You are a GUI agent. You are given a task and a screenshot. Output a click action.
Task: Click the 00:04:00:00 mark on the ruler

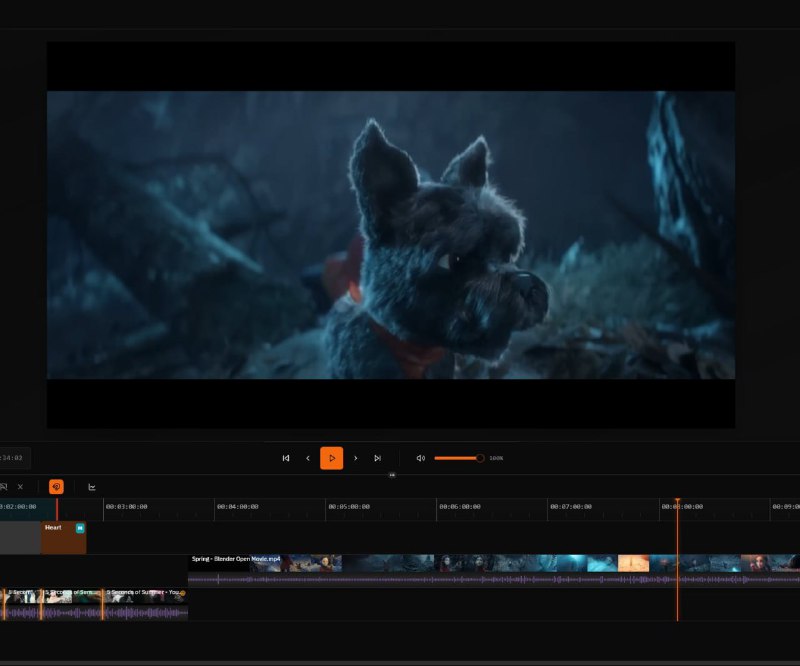pos(238,507)
